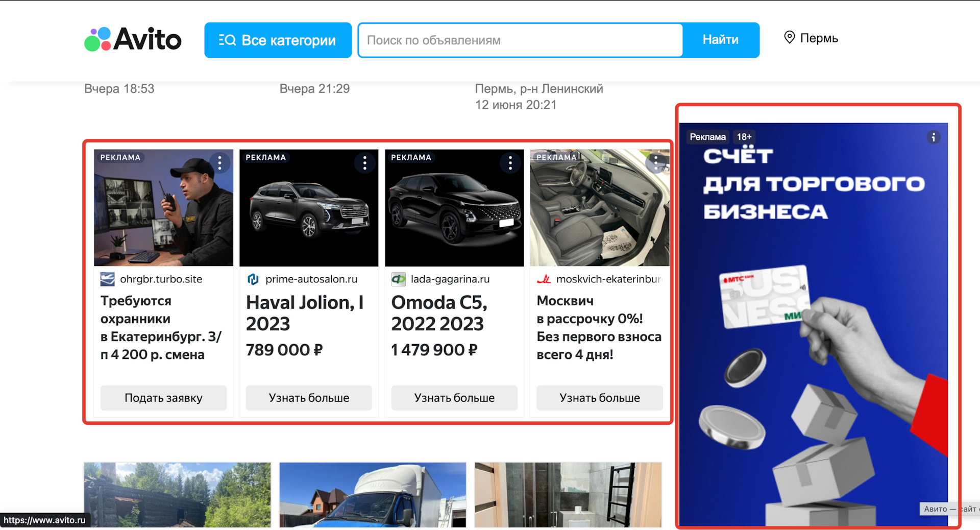
Task: Click Узнать больше under the Москвич ad
Action: click(600, 398)
